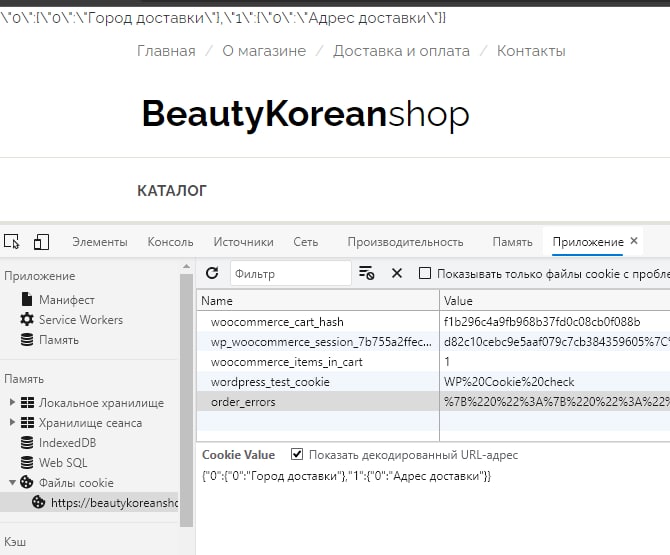Switch to the Сеть tab

click(305, 242)
